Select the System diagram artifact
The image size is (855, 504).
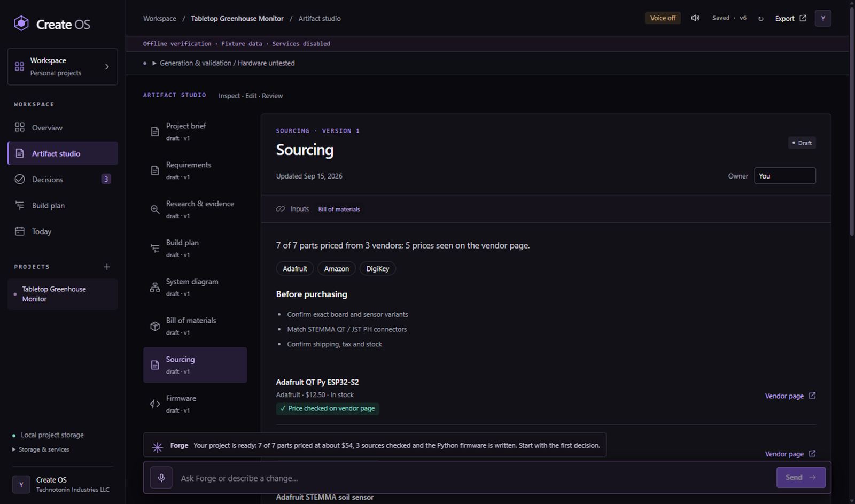(195, 288)
